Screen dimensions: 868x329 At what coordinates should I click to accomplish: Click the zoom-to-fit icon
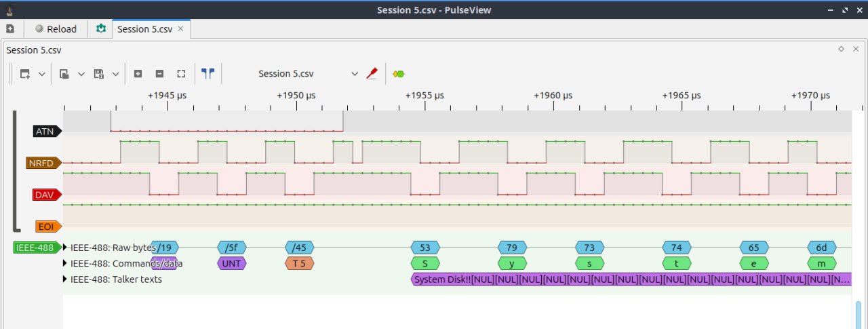pyautogui.click(x=181, y=74)
